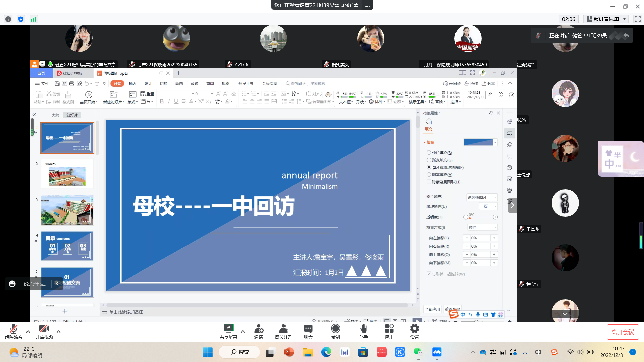
Task: Click Italic formatting icon in WPS ribbon
Action: pos(169,101)
